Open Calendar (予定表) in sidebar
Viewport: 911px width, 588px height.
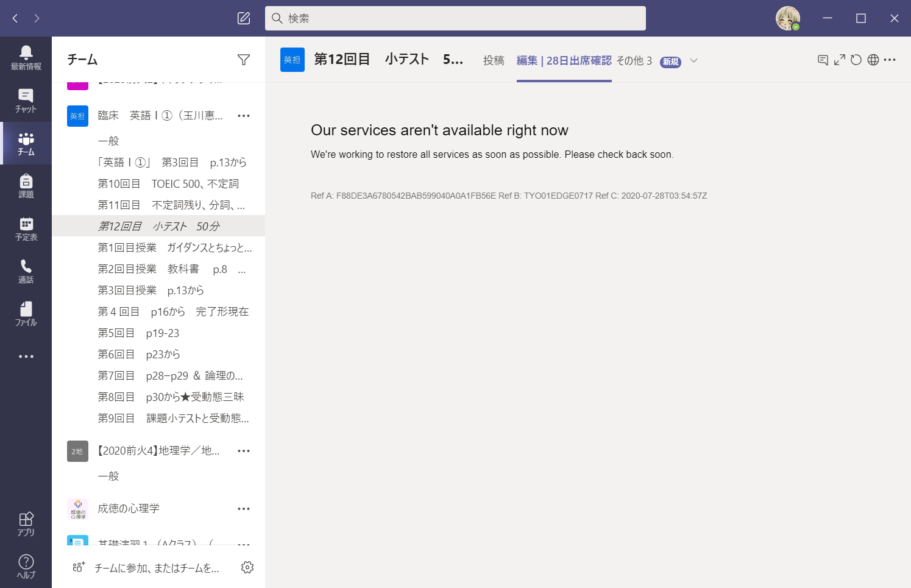[26, 228]
